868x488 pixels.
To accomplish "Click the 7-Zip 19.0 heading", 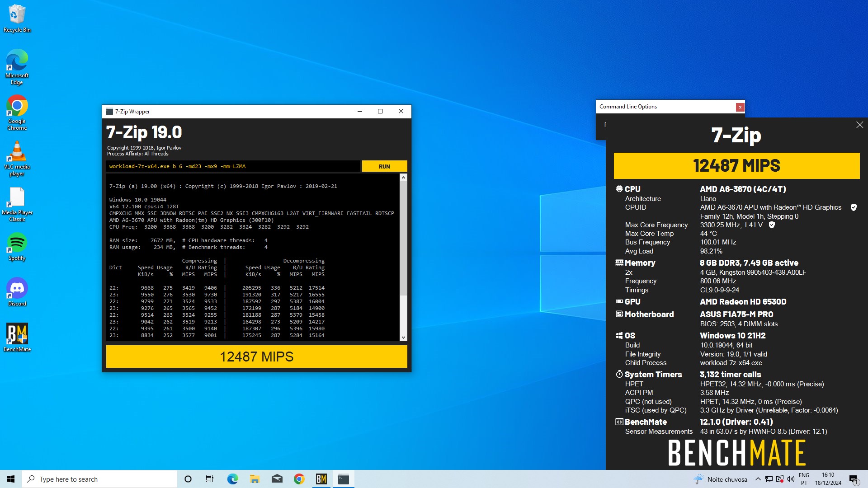I will [x=144, y=132].
